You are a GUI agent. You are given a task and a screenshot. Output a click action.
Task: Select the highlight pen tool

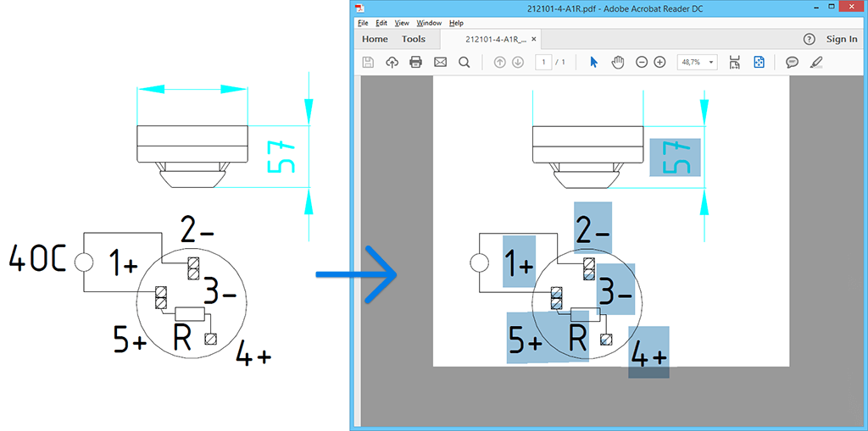[816, 62]
